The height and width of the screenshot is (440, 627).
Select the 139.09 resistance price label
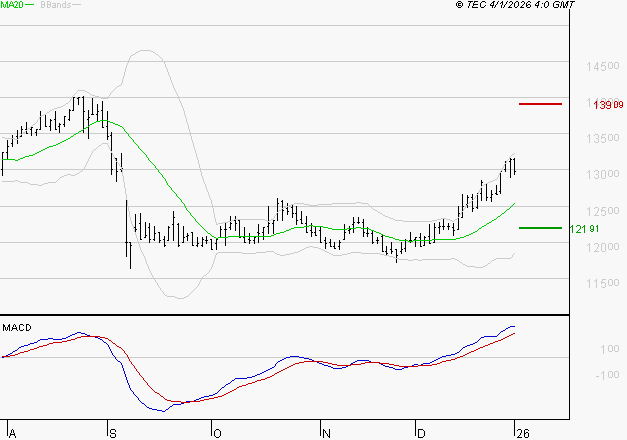[608, 105]
